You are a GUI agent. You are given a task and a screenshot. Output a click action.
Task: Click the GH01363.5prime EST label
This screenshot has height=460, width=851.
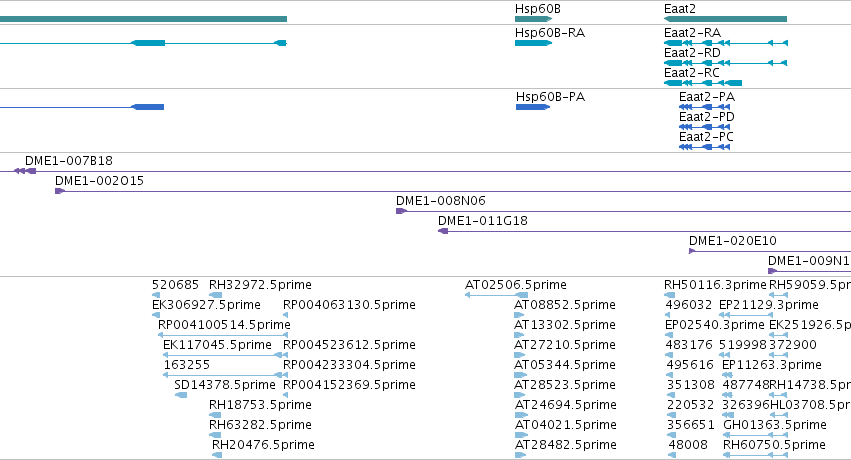pyautogui.click(x=774, y=425)
